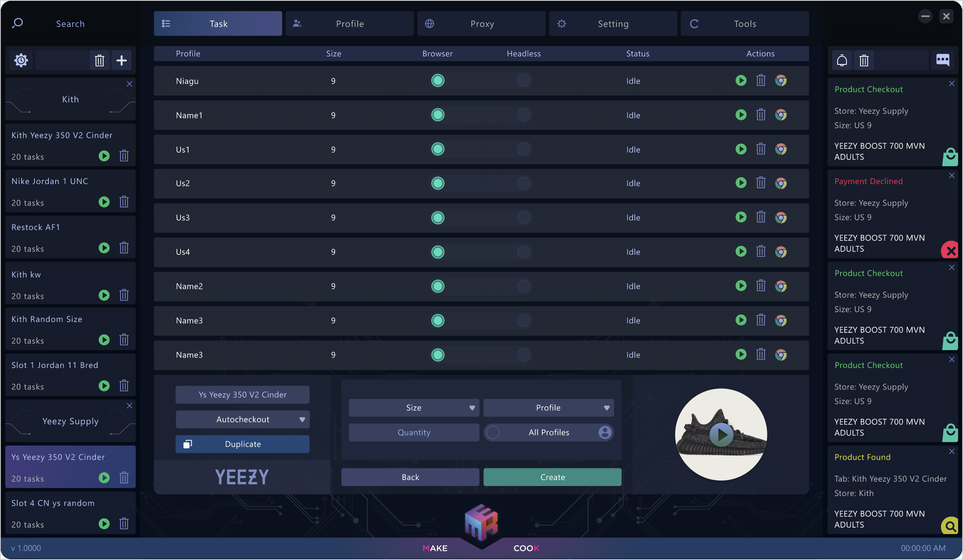
Task: Open Chrome browser for Us1 task
Action: [x=781, y=149]
